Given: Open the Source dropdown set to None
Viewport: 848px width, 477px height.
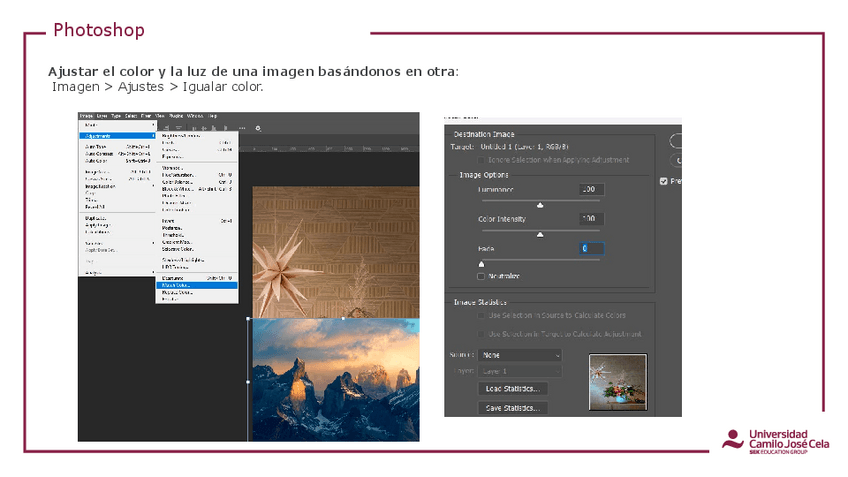Looking at the screenshot, I should pyautogui.click(x=519, y=355).
